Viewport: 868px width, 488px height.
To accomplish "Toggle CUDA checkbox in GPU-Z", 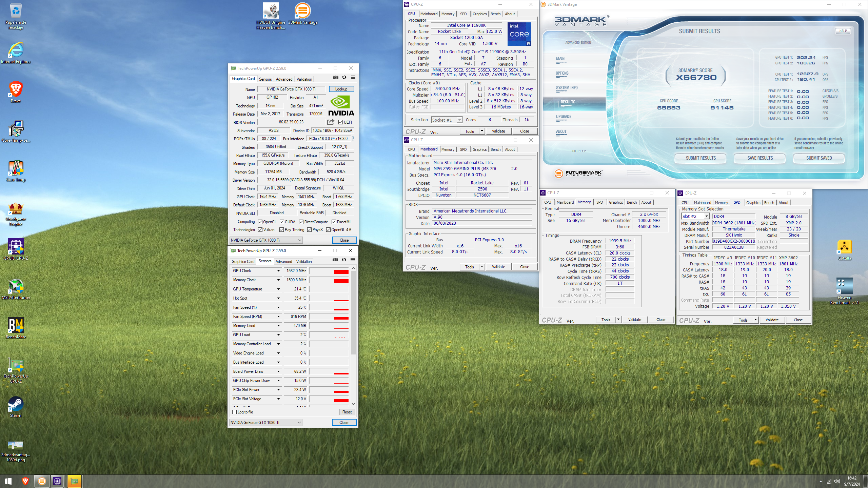I will pos(282,222).
